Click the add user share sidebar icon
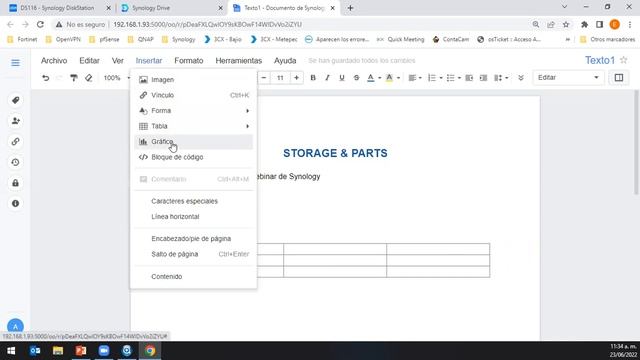640x360 pixels. (x=16, y=121)
